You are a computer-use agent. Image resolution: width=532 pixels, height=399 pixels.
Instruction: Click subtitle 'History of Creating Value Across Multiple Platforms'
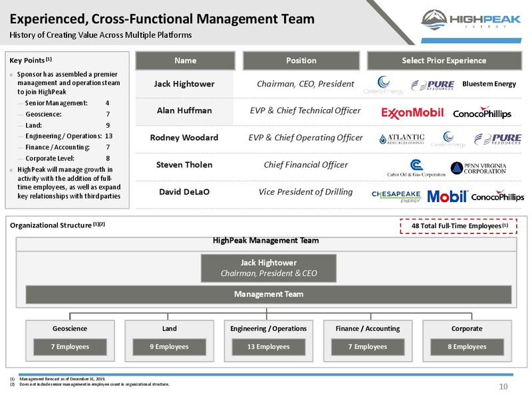[x=100, y=35]
